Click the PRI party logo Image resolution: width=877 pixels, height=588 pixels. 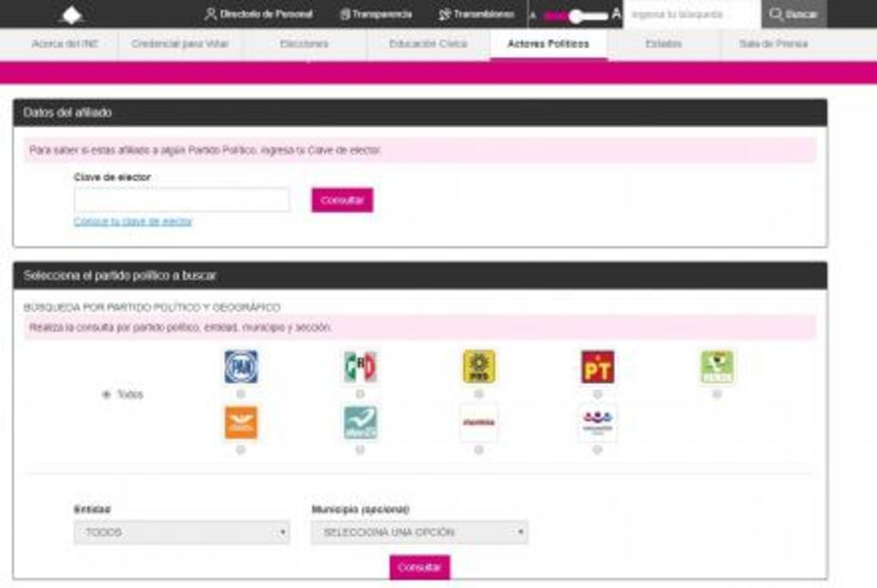pyautogui.click(x=360, y=367)
